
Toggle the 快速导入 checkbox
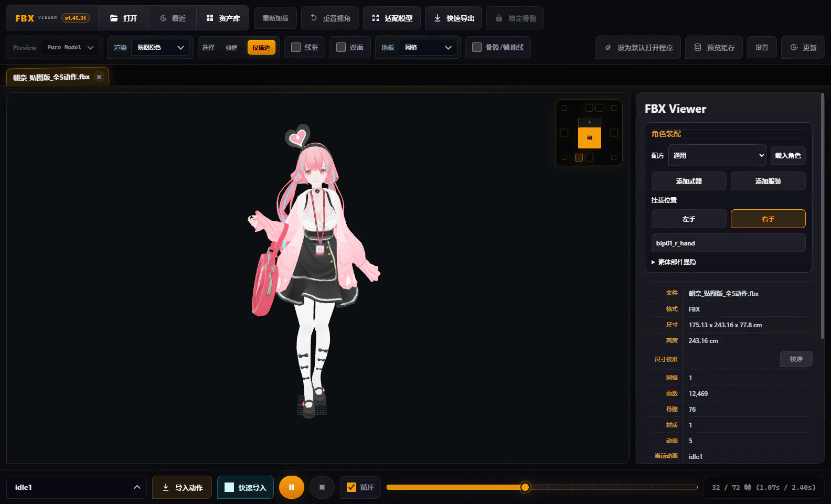pyautogui.click(x=229, y=487)
